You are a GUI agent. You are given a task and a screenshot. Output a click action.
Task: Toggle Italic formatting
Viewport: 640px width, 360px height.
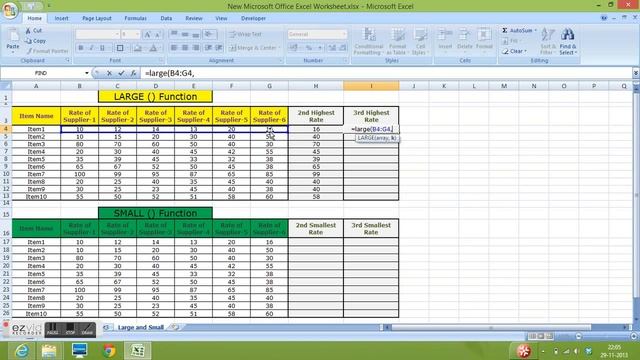pos(91,48)
